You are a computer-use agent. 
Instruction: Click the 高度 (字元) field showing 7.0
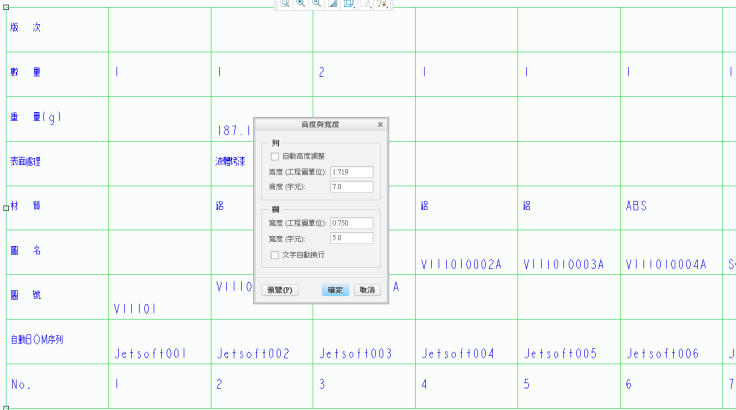(x=350, y=187)
